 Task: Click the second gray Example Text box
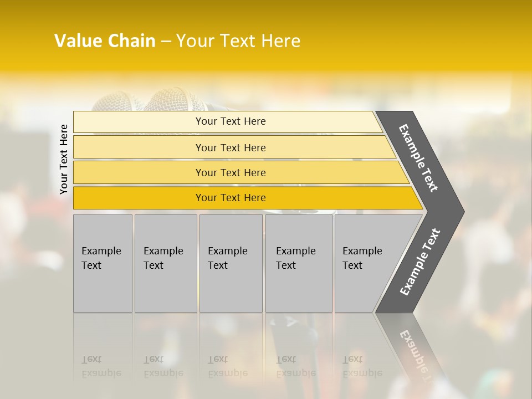click(x=165, y=263)
